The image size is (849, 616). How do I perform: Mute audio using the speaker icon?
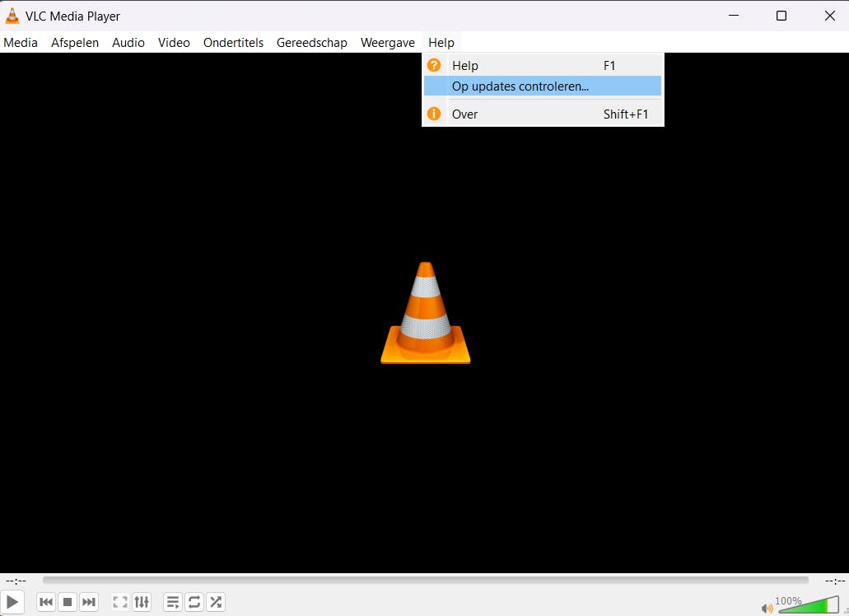767,608
